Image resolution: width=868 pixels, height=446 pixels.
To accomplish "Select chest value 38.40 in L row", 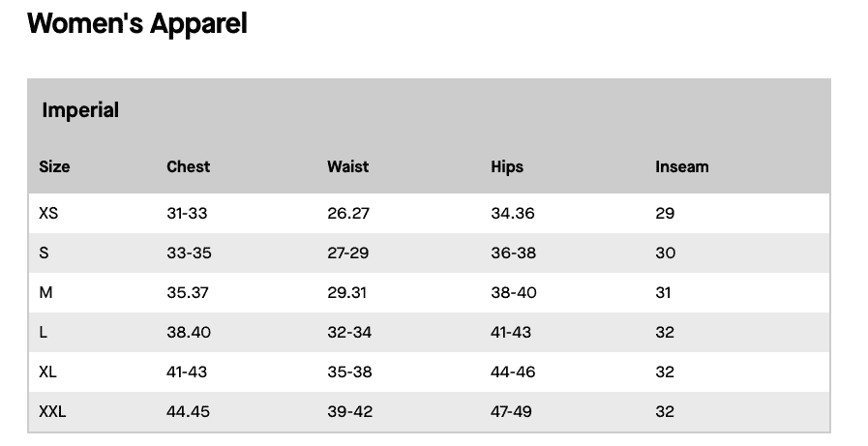I will tap(189, 332).
